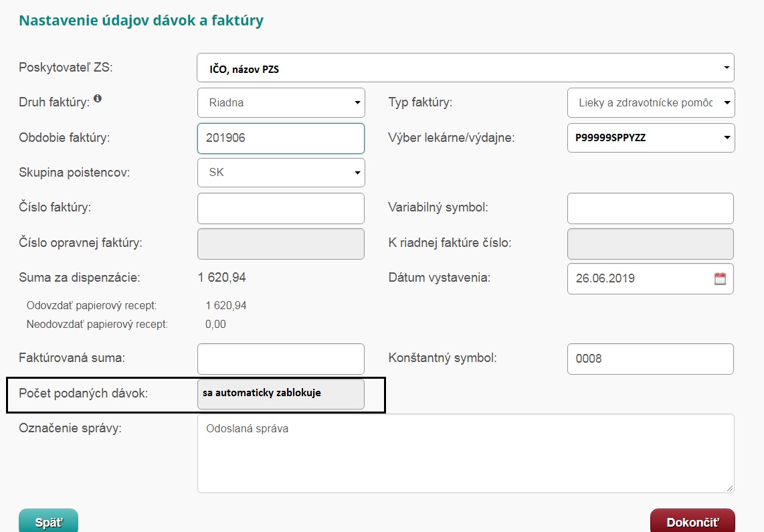Click the Konštantný symbol field with 0008
The image size is (764, 532).
click(650, 359)
